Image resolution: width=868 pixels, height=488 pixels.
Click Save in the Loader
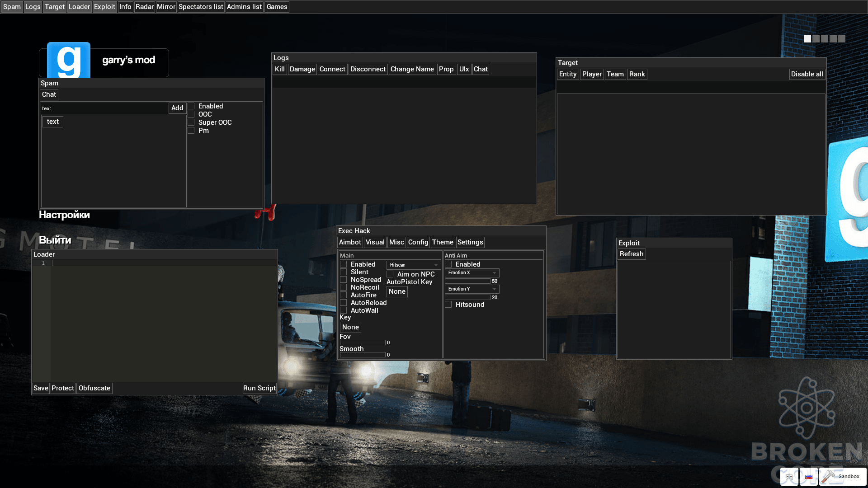[x=41, y=388]
